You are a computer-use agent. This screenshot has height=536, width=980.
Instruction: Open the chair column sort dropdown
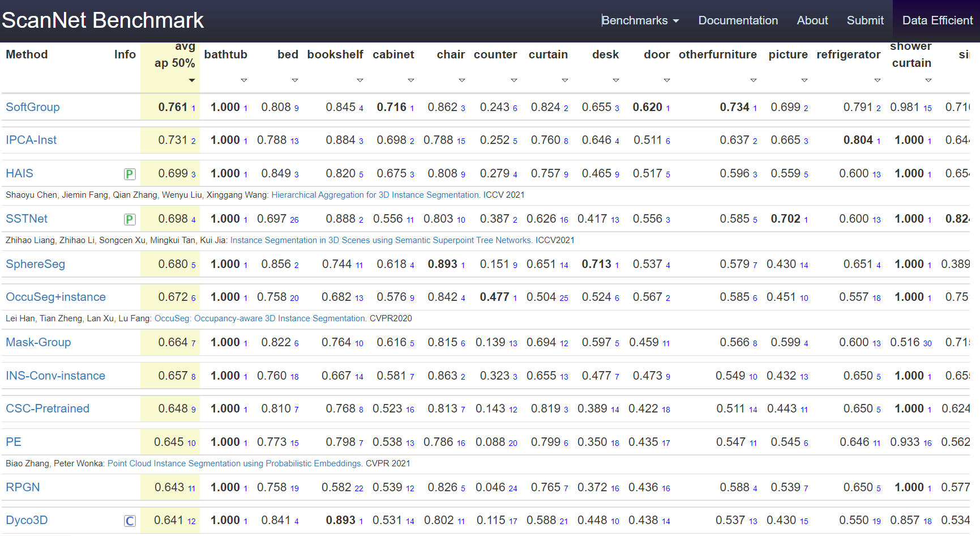pos(462,80)
